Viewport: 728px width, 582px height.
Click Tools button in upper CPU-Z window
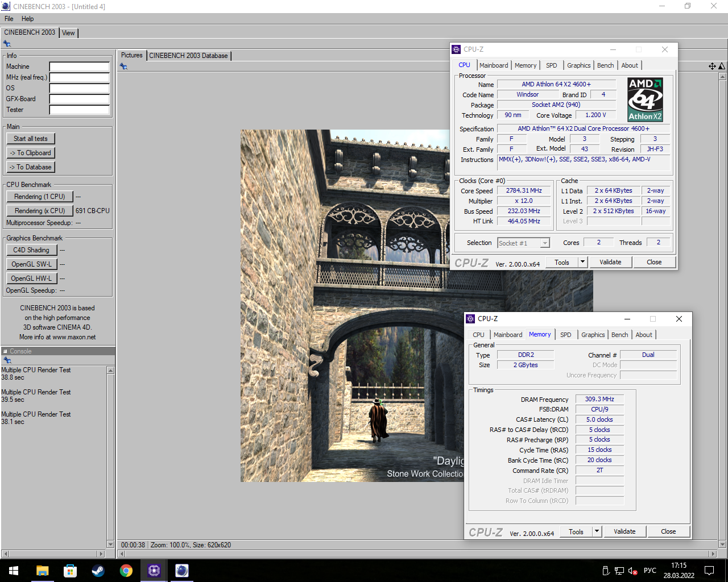[562, 262]
